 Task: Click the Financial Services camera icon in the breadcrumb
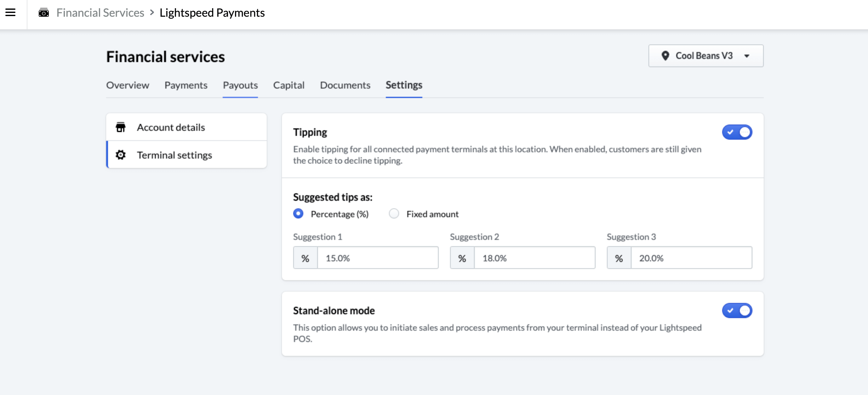[44, 13]
